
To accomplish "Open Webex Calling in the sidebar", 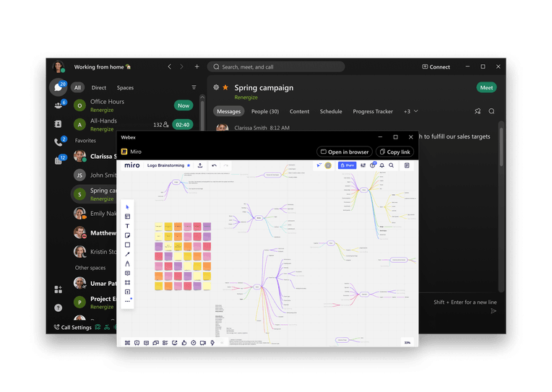I will (58, 142).
